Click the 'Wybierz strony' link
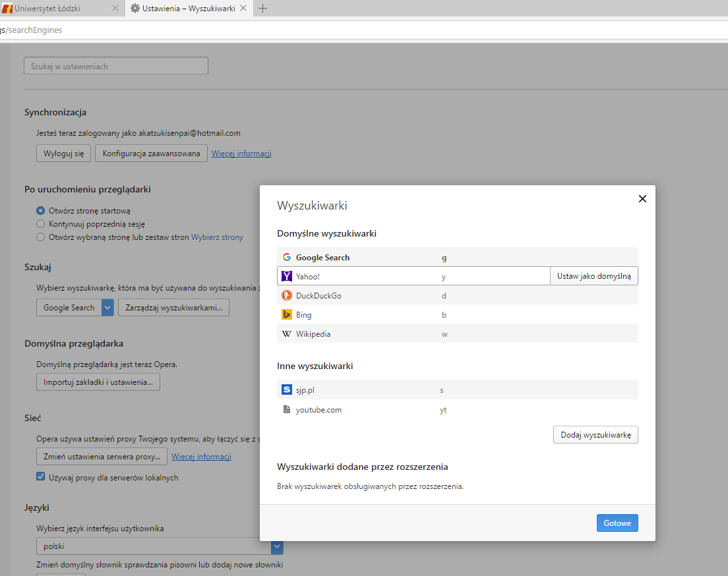Viewport: 728px width, 576px height. click(218, 237)
